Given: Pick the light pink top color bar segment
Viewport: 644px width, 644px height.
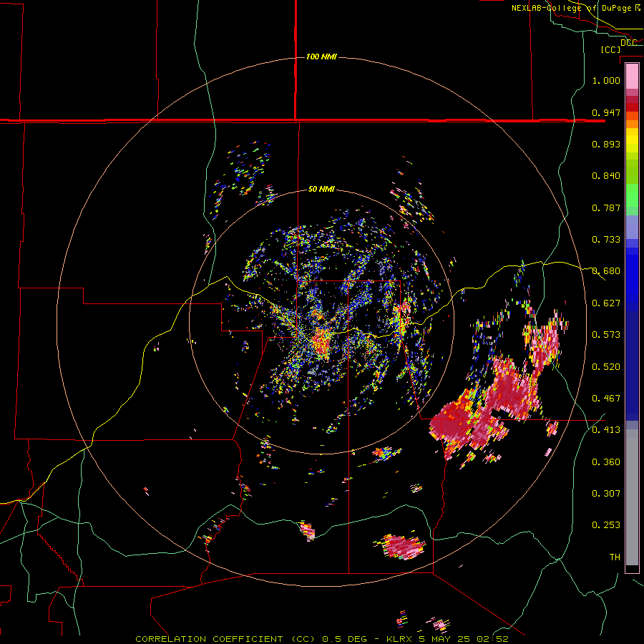Looking at the screenshot, I should [632, 77].
